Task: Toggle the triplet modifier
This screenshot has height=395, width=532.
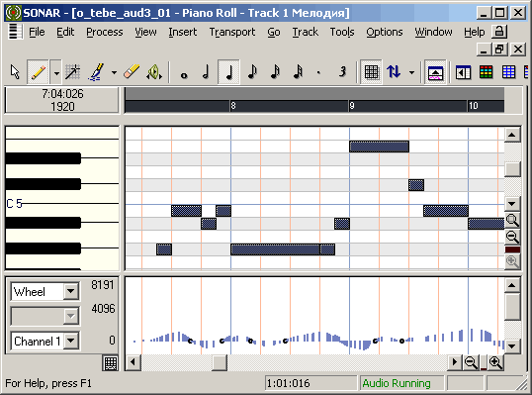Action: tap(342, 72)
